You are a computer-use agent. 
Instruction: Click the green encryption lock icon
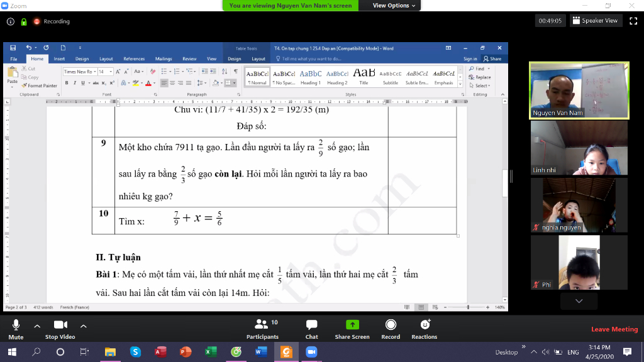(24, 22)
